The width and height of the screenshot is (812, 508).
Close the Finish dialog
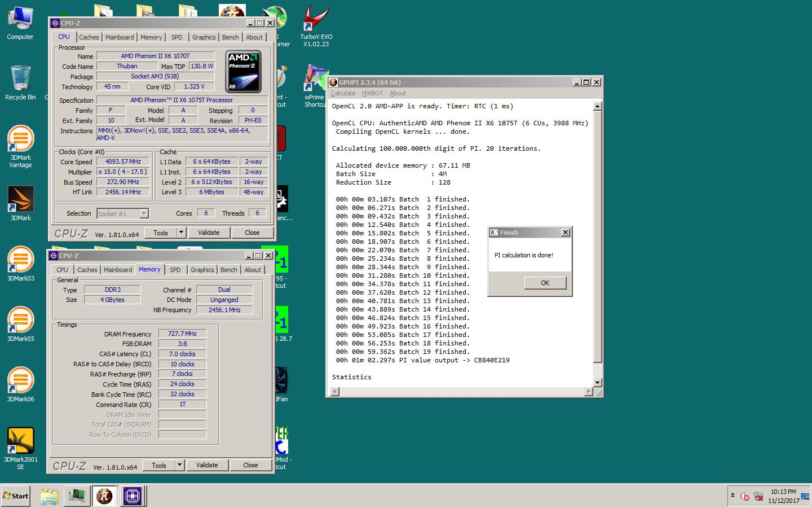[x=565, y=233]
